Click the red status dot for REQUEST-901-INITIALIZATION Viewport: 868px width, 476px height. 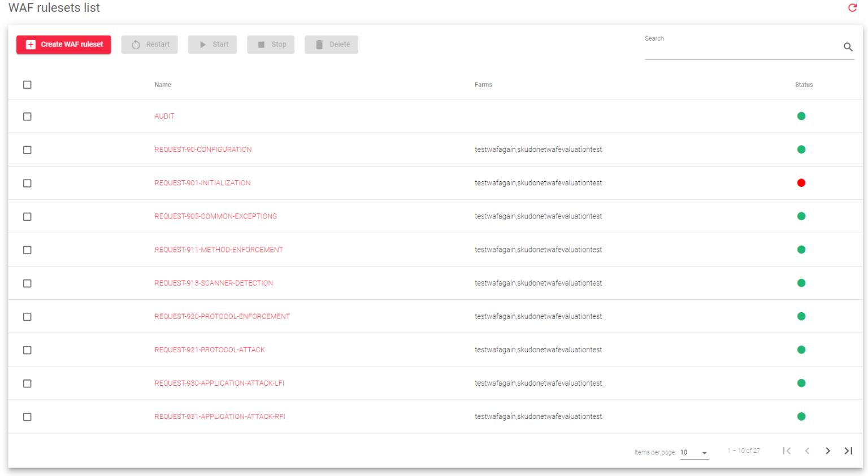[x=801, y=182]
